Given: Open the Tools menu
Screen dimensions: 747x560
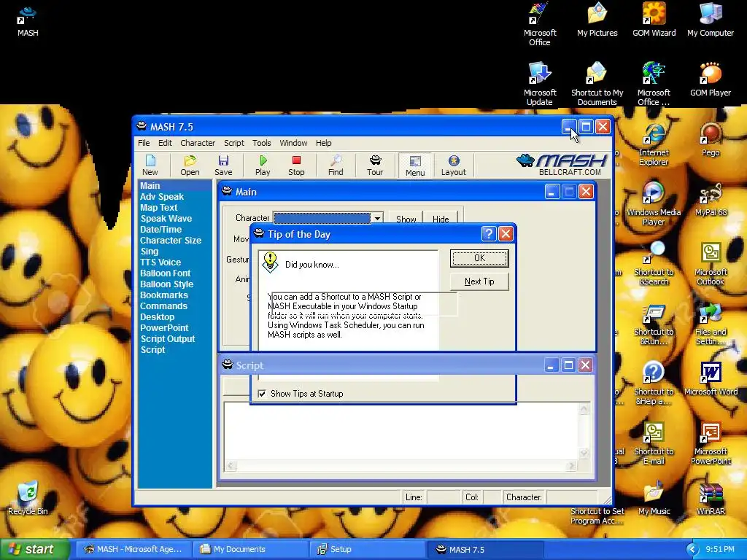Looking at the screenshot, I should [262, 143].
